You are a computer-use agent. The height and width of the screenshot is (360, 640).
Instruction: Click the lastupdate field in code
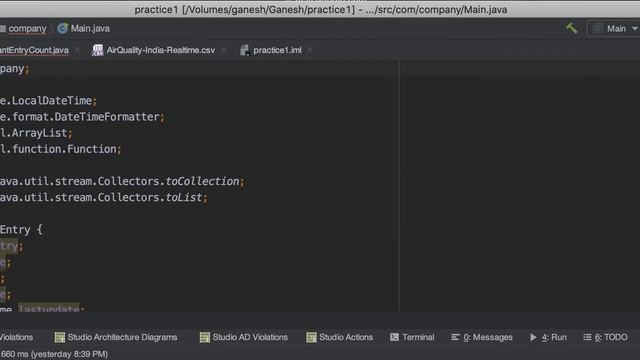(x=49, y=308)
